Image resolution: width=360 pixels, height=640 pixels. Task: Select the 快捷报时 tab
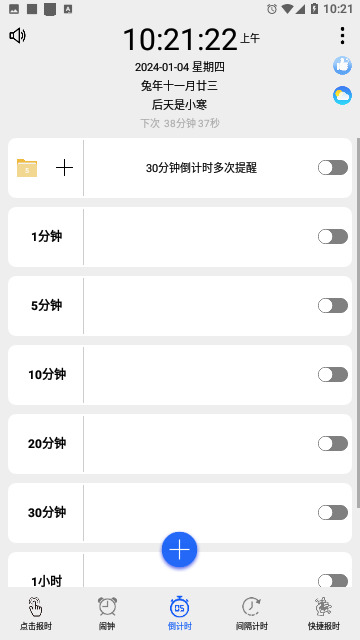tap(324, 613)
